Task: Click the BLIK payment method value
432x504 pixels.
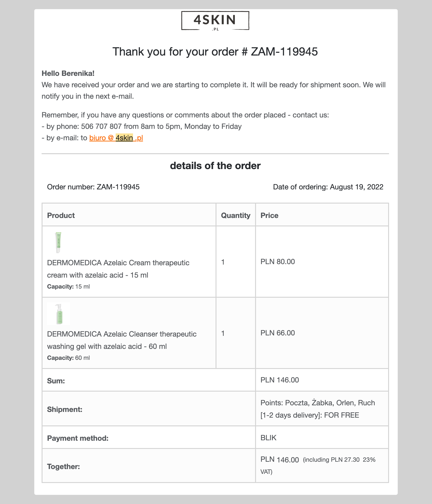Action: click(x=268, y=438)
